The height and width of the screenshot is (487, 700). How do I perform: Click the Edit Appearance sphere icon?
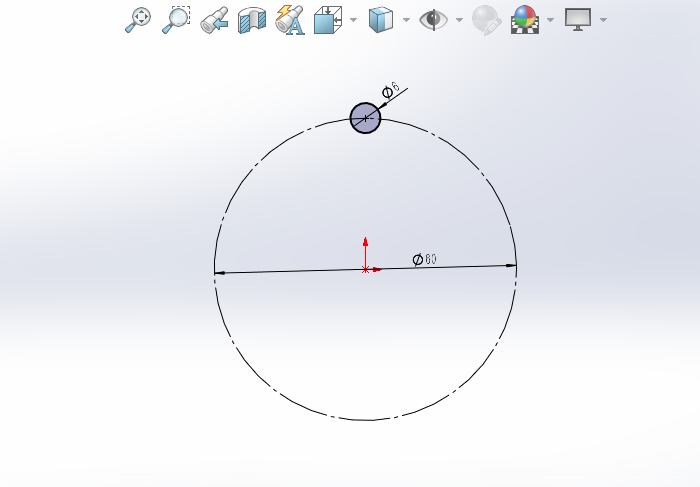487,20
